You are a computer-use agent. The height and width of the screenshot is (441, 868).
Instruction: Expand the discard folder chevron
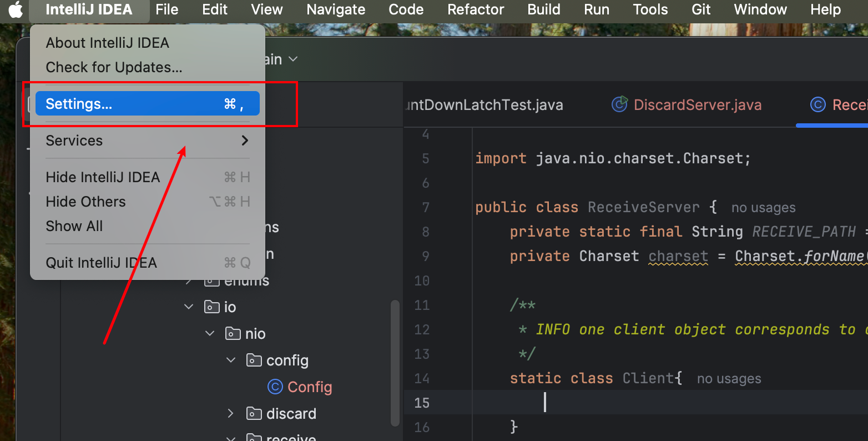point(231,413)
